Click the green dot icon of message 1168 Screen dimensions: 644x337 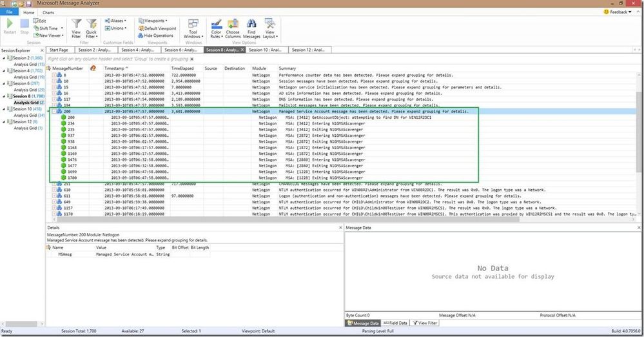(64, 147)
